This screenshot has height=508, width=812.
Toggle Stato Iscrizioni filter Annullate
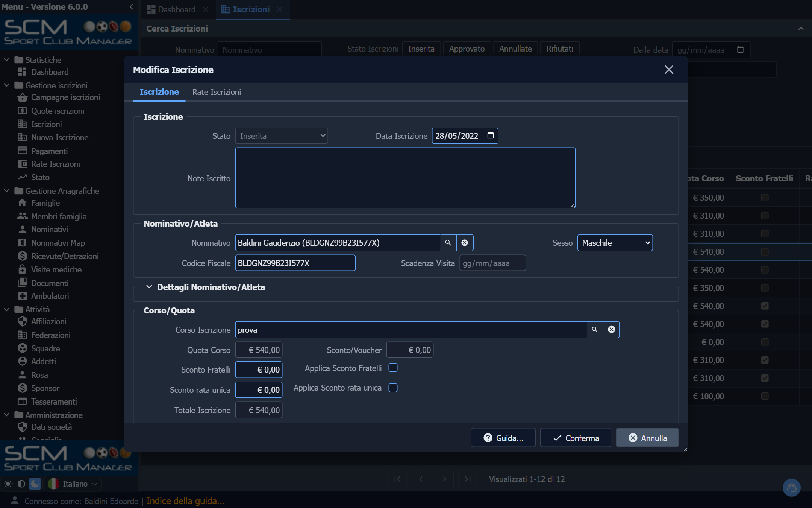(515, 49)
